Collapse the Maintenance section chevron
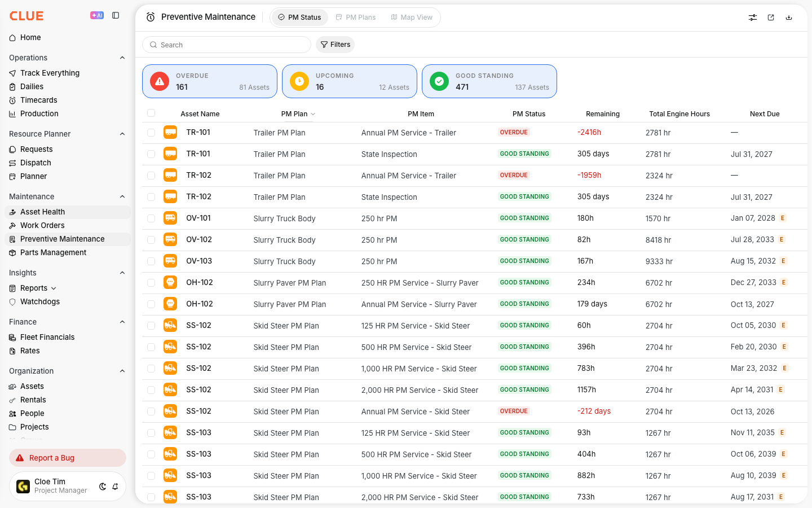812x508 pixels. (122, 196)
